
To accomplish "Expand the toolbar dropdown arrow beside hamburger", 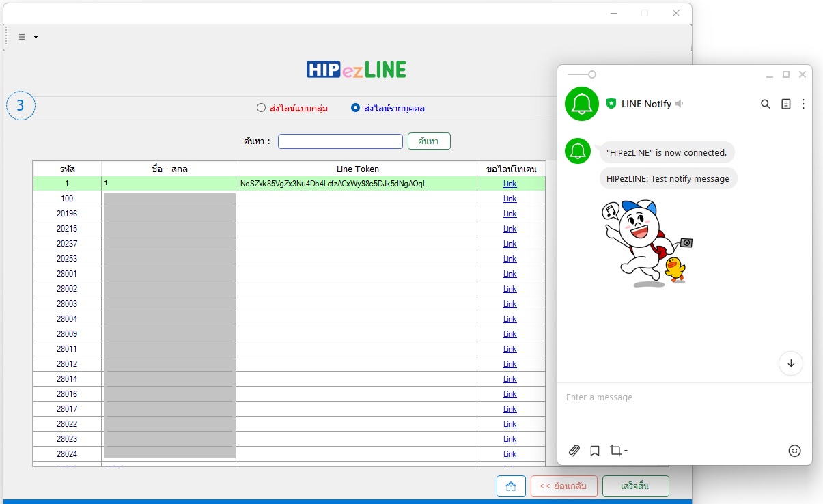I will pyautogui.click(x=36, y=37).
